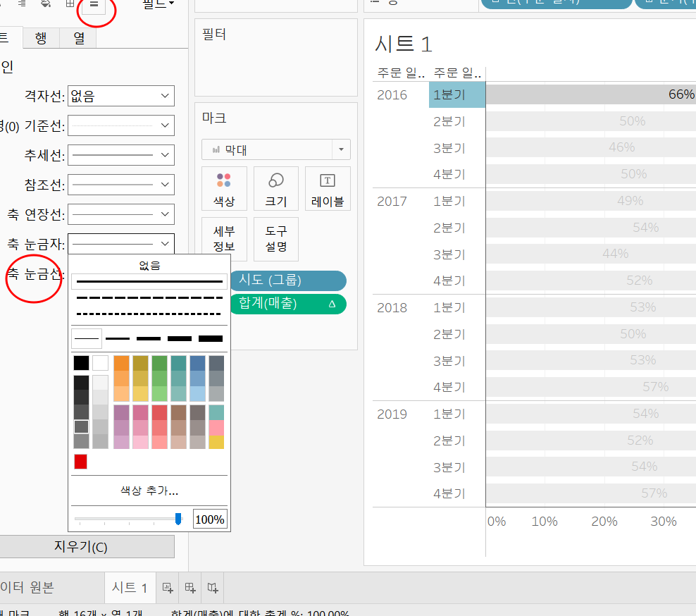Click the 10% axis tick label

pos(545,522)
